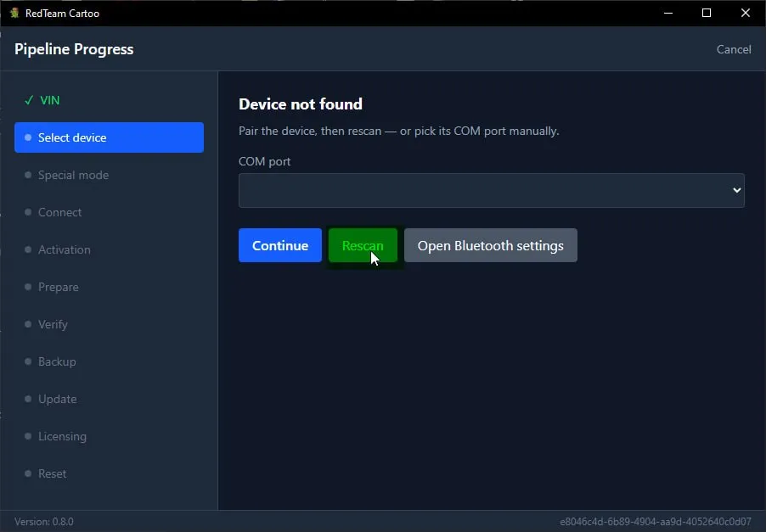Maximize the RedTeam Cartoo window
This screenshot has width=766, height=532.
[707, 13]
